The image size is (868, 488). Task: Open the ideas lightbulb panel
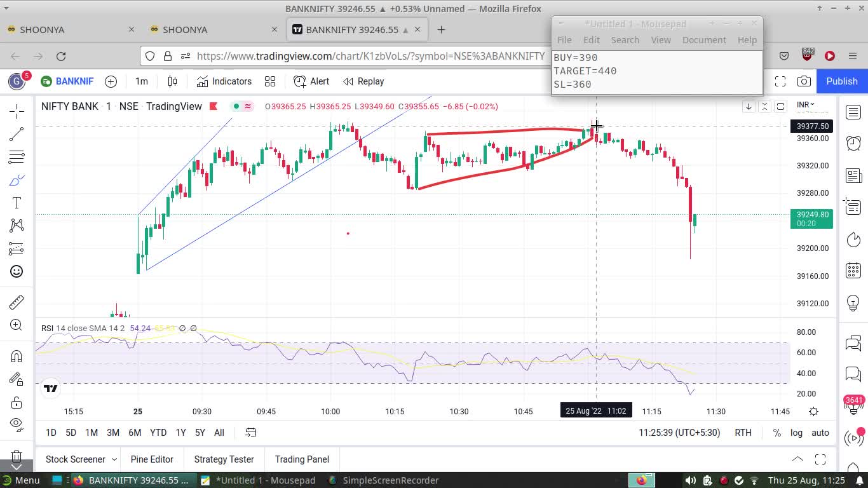pos(853,303)
